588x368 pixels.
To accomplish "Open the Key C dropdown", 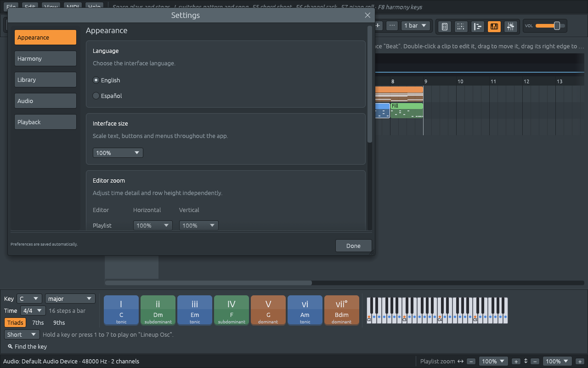I will click(x=29, y=299).
